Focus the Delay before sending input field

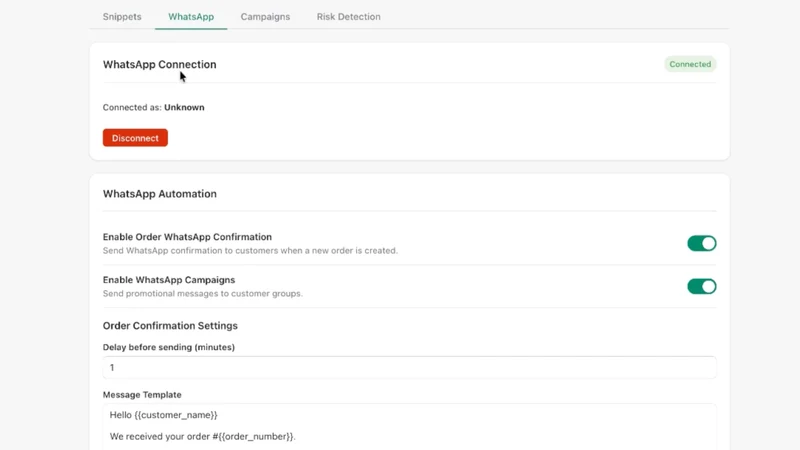(410, 367)
